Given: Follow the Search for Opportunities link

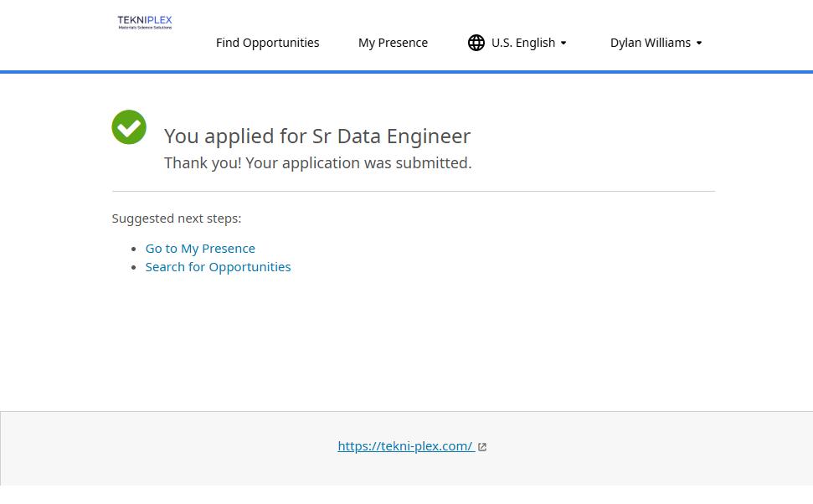Looking at the screenshot, I should pyautogui.click(x=218, y=267).
